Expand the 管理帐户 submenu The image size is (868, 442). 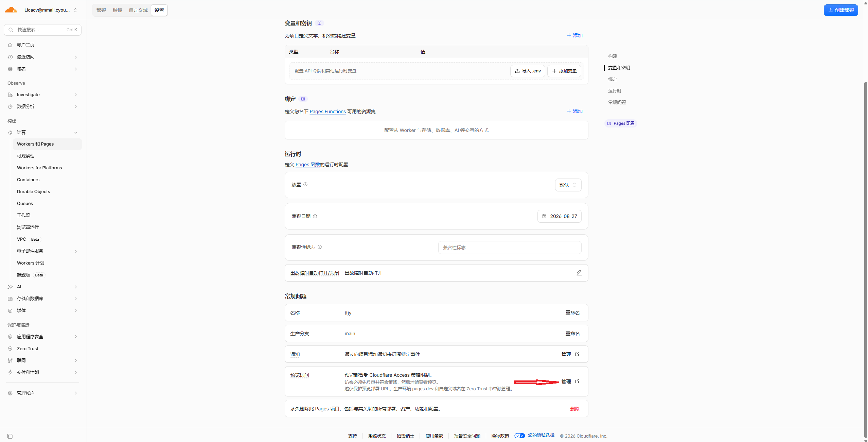pos(76,393)
